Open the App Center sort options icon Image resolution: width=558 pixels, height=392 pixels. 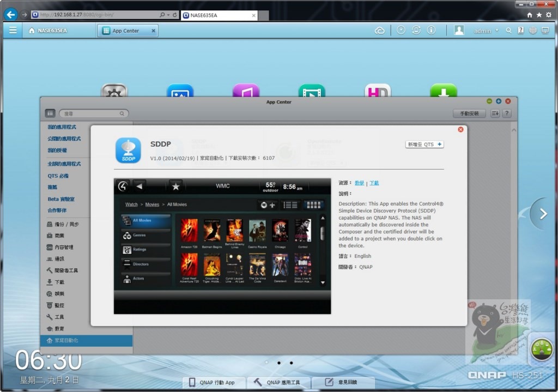(495, 113)
